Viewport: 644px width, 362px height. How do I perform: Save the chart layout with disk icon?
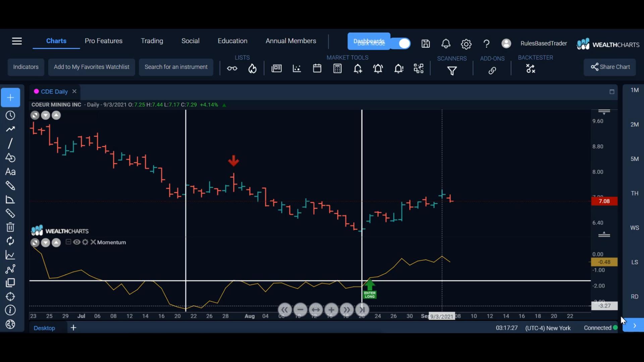(426, 44)
